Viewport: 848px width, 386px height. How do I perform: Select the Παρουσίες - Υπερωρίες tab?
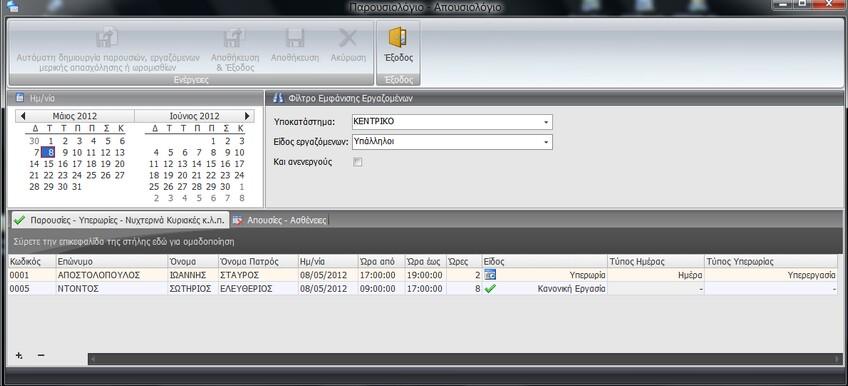point(120,220)
